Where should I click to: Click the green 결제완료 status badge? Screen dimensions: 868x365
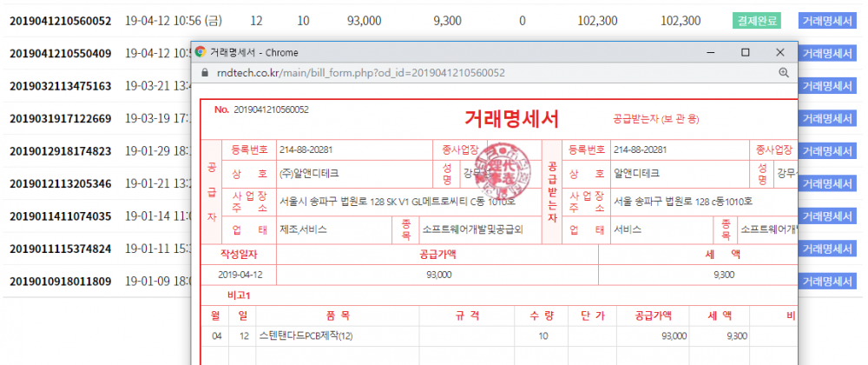tap(756, 21)
